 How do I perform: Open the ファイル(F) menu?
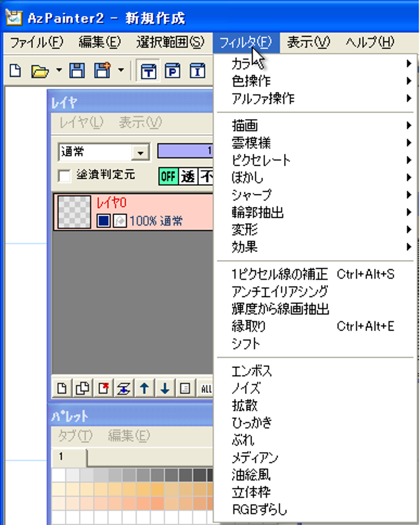[x=36, y=43]
